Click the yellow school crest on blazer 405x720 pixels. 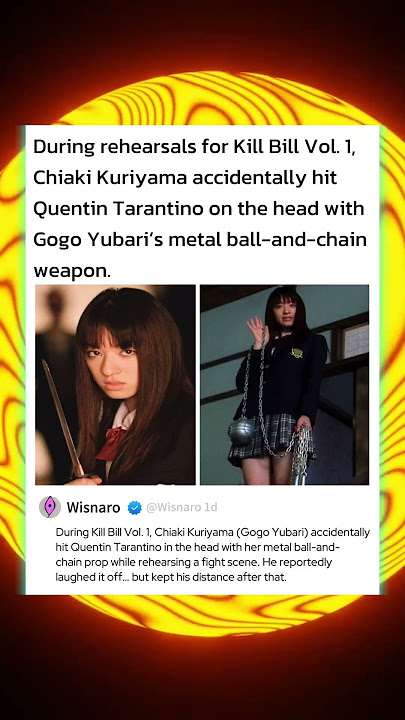click(297, 353)
